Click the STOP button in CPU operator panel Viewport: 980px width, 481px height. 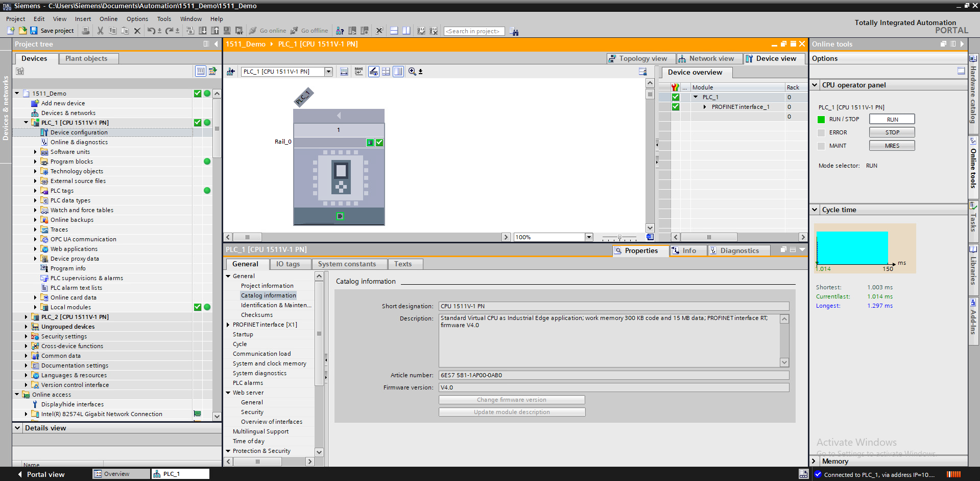coord(892,132)
